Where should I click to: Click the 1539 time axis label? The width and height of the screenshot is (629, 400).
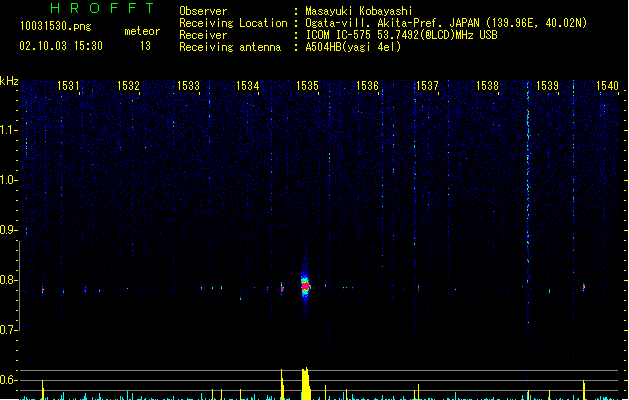pos(547,86)
